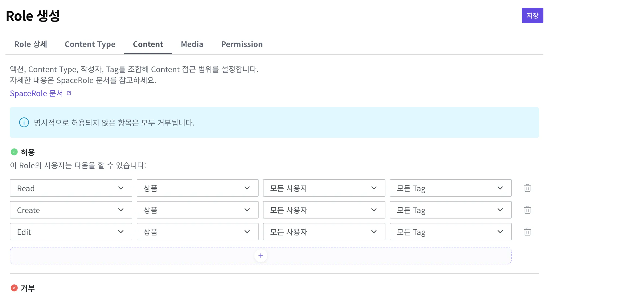Delete the Edit permission row

(527, 232)
